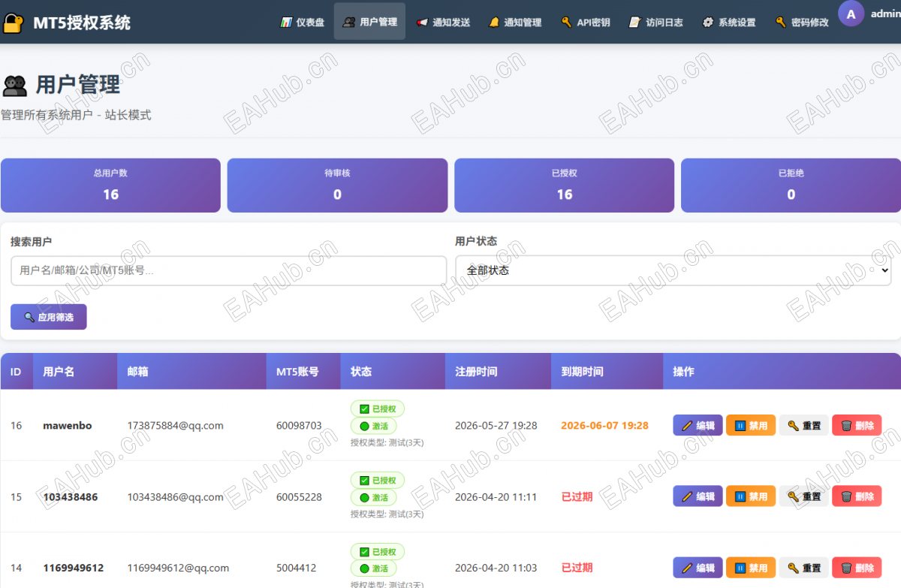The image size is (901, 588).
Task: Go to 系统设置
Action: pos(728,22)
